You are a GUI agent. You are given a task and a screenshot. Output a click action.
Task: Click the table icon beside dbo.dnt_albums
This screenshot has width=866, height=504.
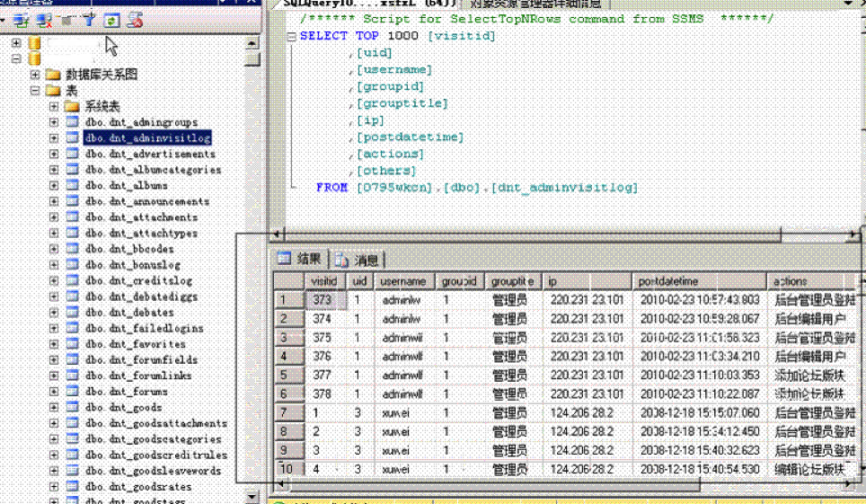(72, 186)
